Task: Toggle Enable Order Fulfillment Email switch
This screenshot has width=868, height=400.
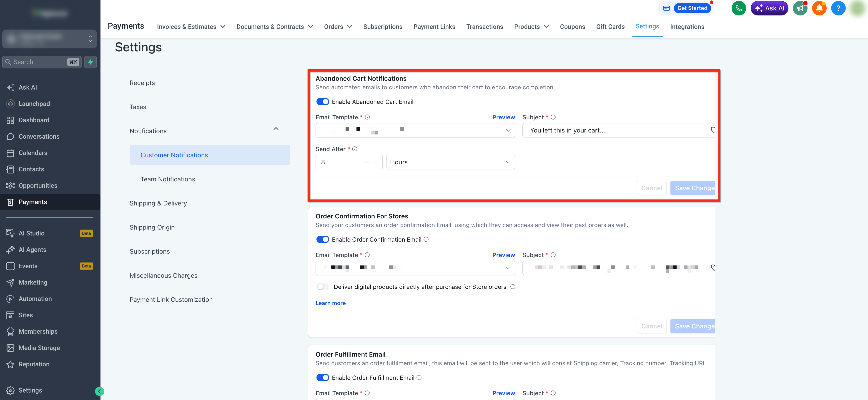Action: (x=322, y=378)
